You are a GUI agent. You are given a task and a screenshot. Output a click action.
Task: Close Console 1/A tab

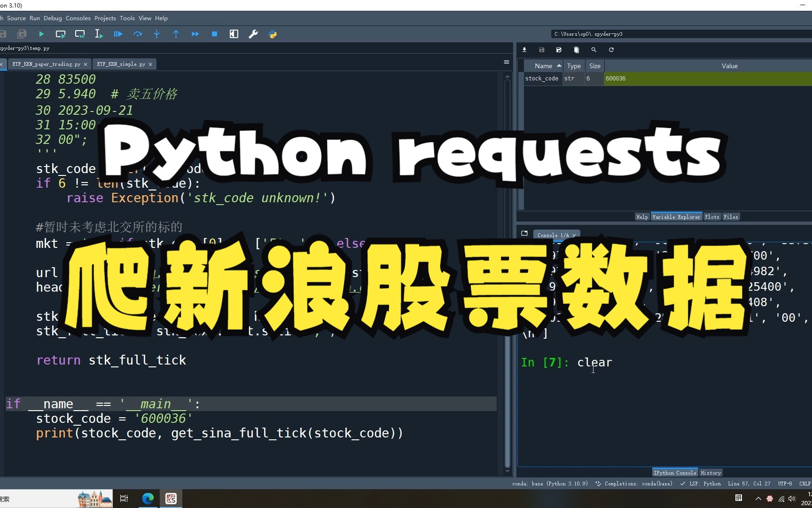click(x=574, y=235)
